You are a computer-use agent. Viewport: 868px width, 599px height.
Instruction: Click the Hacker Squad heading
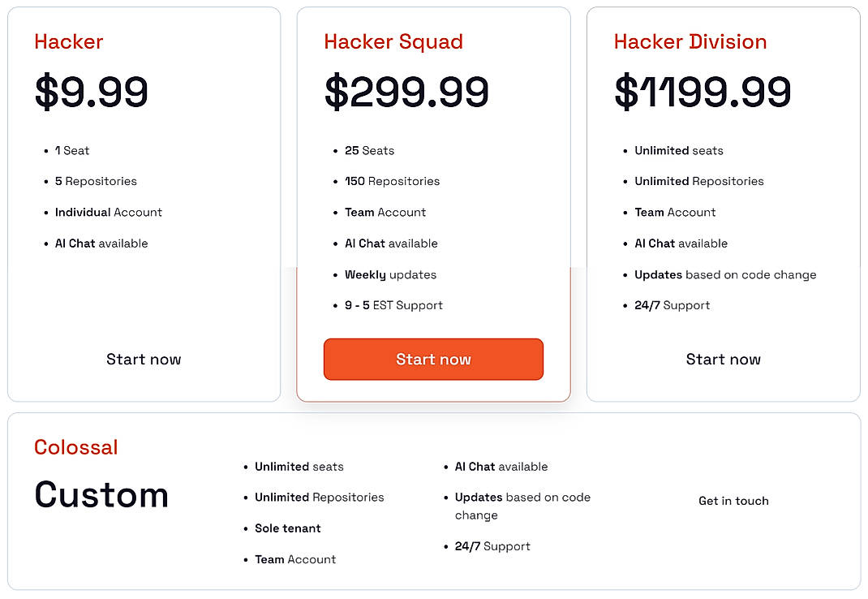point(393,41)
